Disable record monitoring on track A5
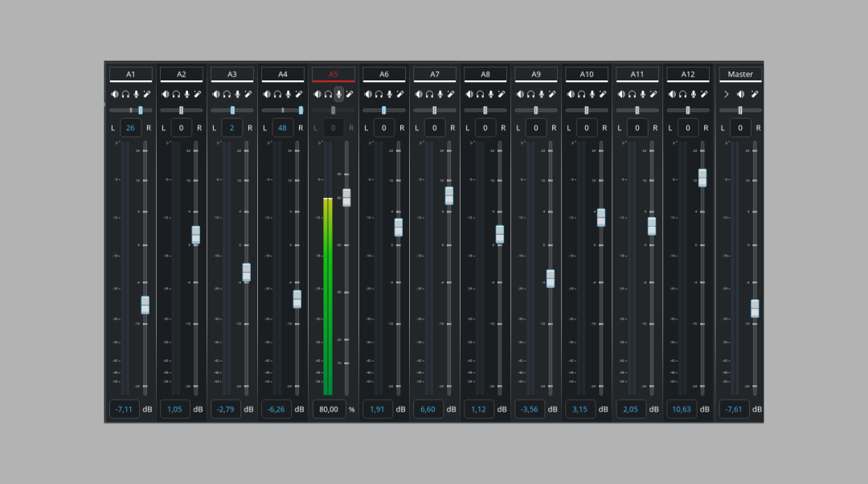The height and width of the screenshot is (484, 868). 338,94
